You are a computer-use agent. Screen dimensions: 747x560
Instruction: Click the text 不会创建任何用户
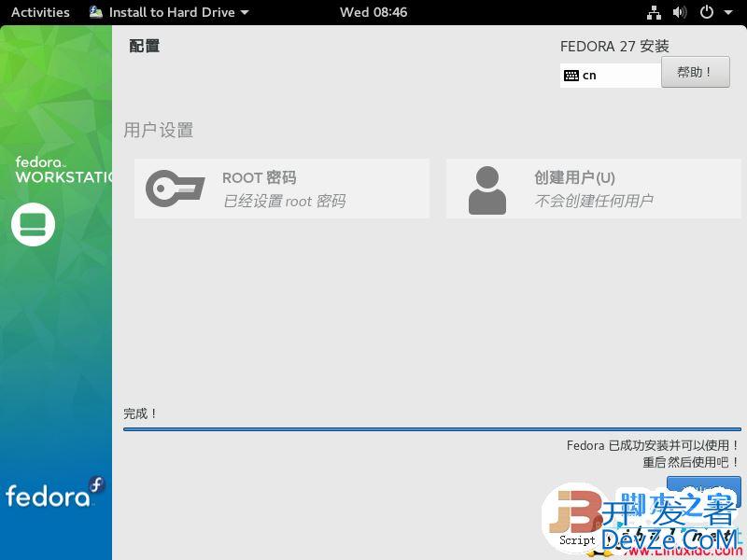(594, 201)
